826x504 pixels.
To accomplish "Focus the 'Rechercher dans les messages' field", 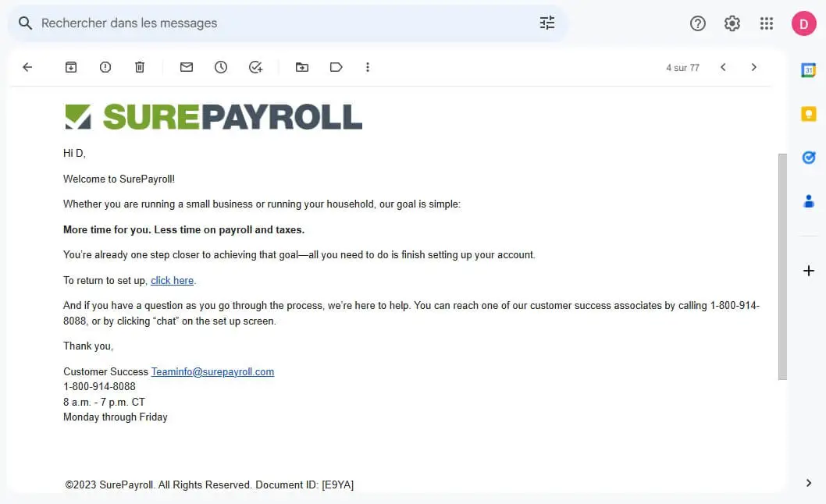I will [284, 23].
